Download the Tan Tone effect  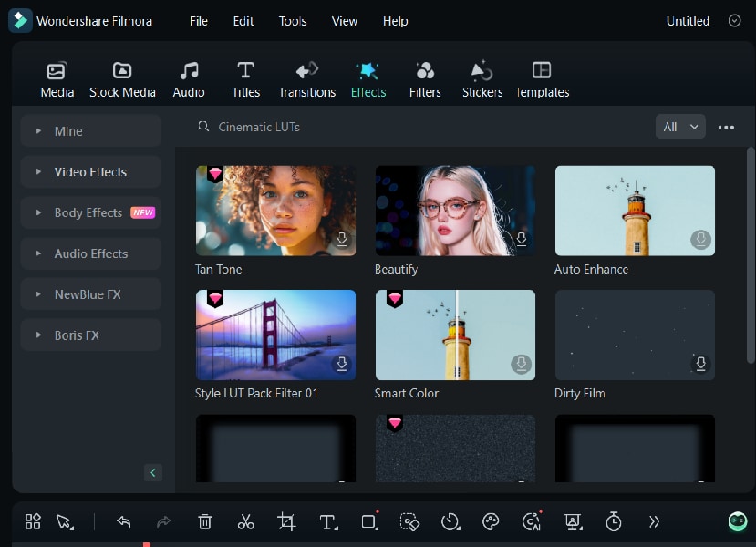point(342,239)
